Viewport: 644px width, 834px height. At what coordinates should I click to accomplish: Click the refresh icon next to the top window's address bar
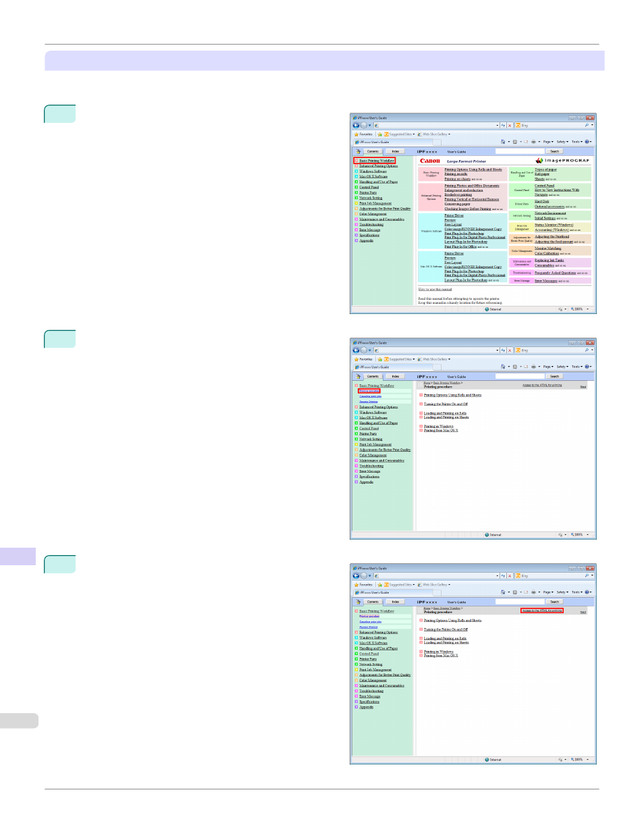click(x=503, y=125)
